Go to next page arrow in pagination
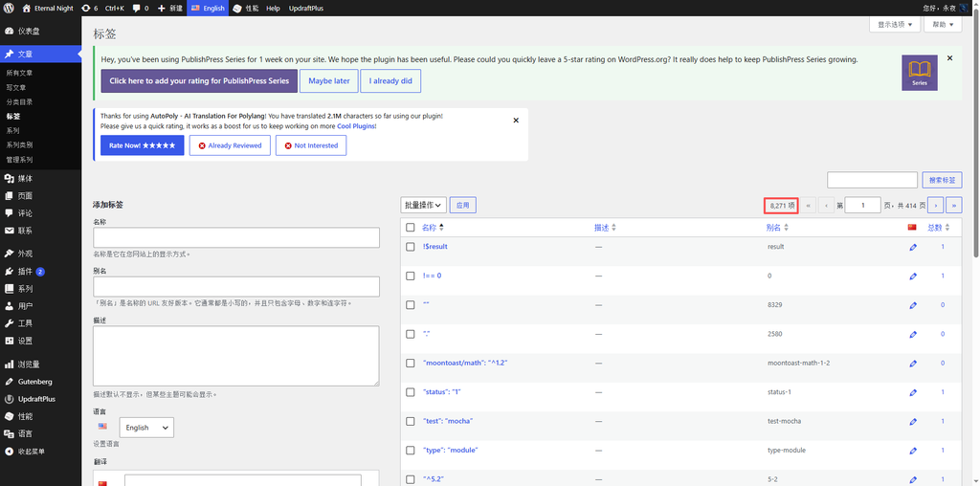The height and width of the screenshot is (486, 980). 936,205
